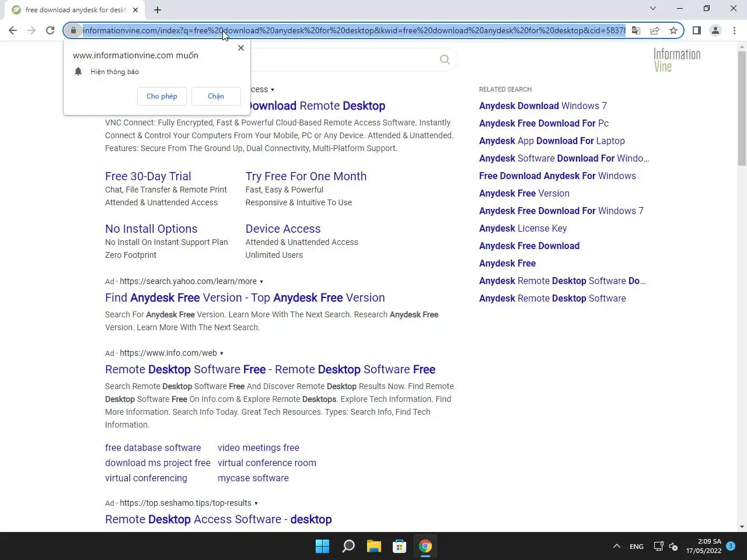Click the scrollbar down arrow

[742, 527]
